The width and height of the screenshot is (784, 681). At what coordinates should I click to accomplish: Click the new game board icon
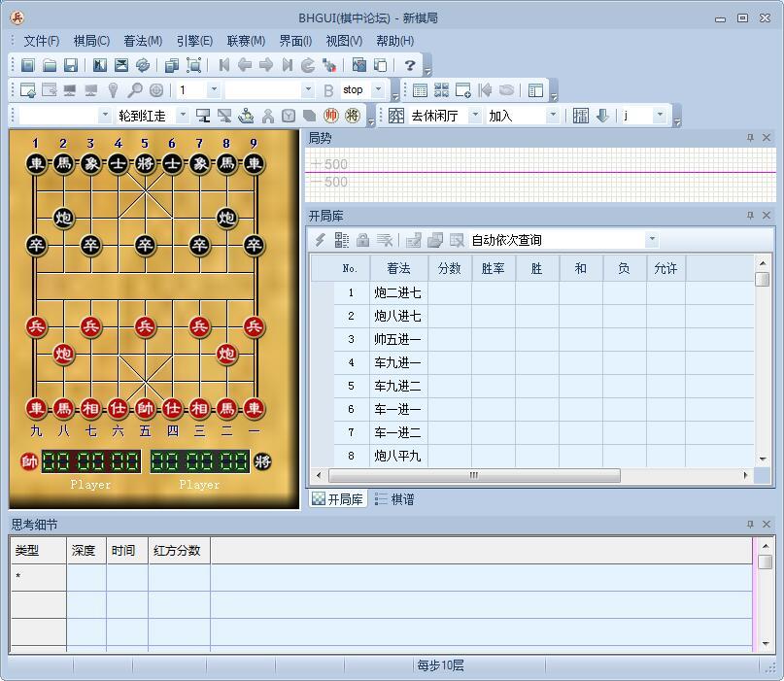28,65
